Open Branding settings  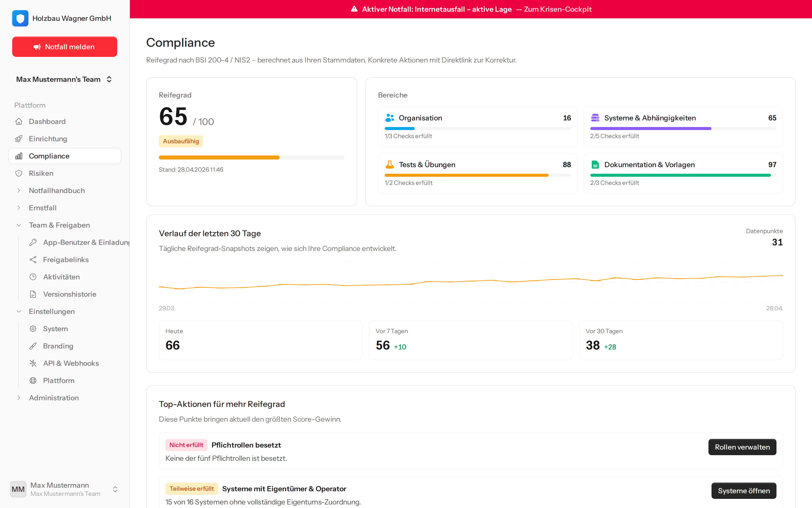tap(72, 346)
